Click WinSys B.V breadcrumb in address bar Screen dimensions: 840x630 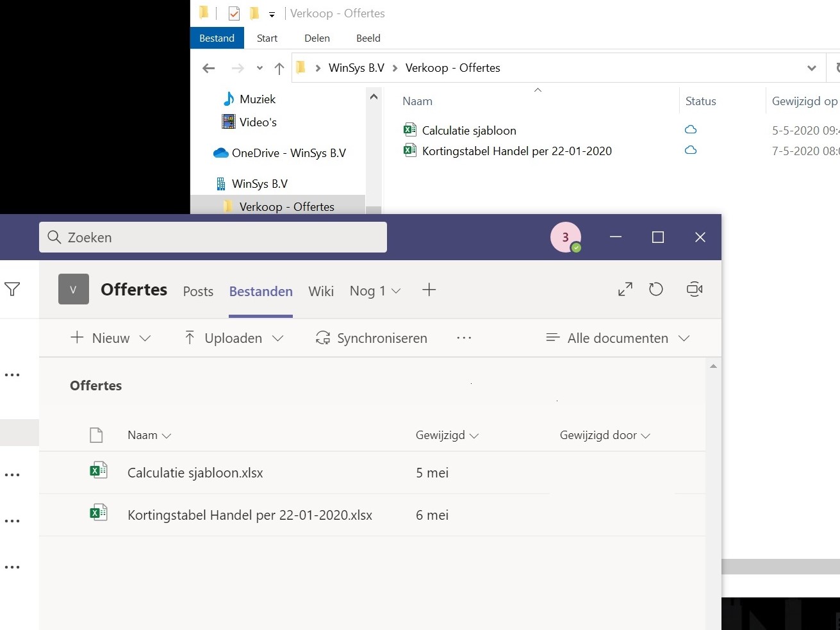click(x=356, y=68)
